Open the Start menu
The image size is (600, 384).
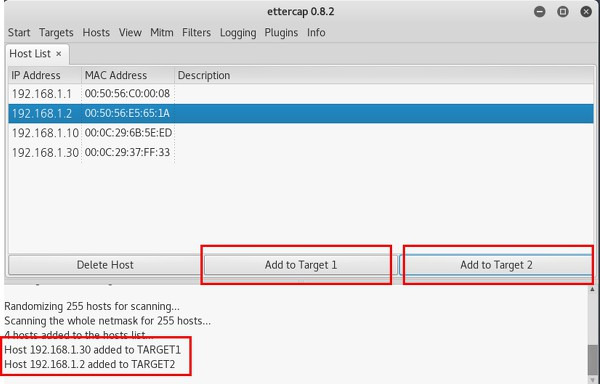(x=19, y=33)
